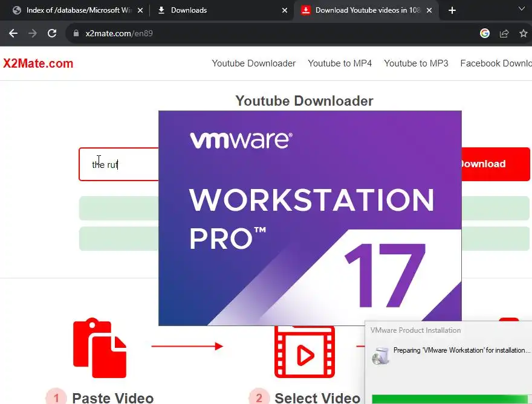Click the video search input field
Screen dimensions: 532x404
(x=118, y=164)
